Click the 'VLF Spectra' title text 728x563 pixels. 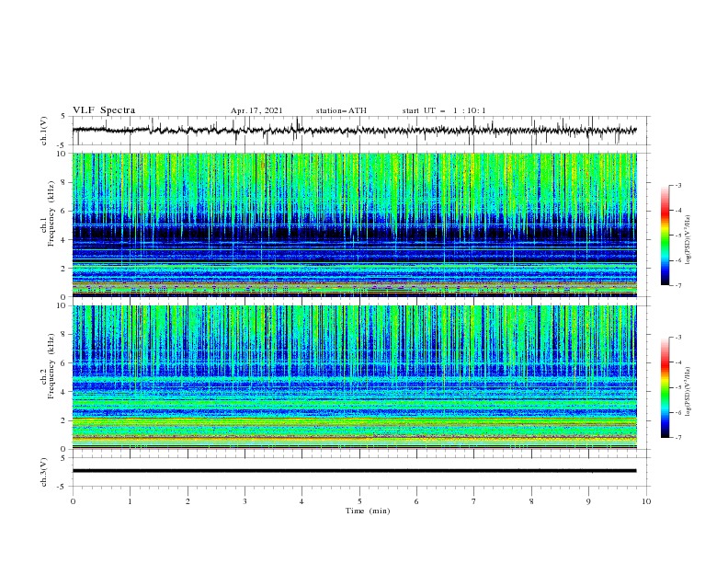point(104,110)
